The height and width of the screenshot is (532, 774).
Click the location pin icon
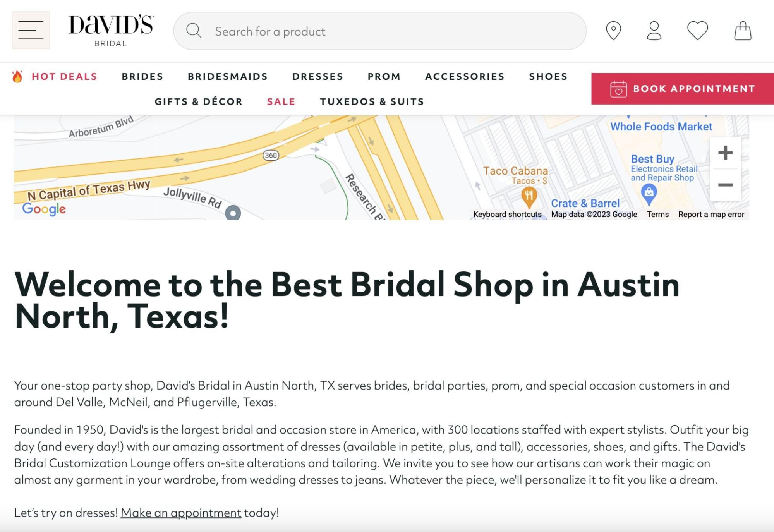[x=614, y=31]
